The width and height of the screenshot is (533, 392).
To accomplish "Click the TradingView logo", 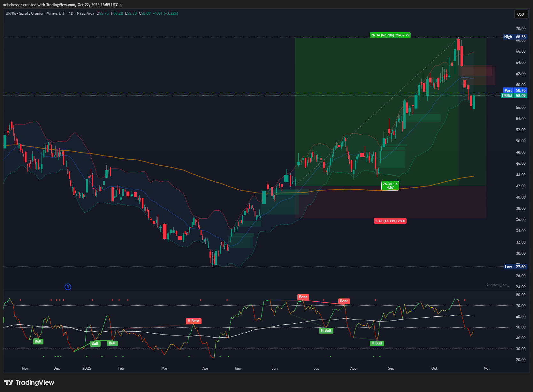I will tap(29, 382).
